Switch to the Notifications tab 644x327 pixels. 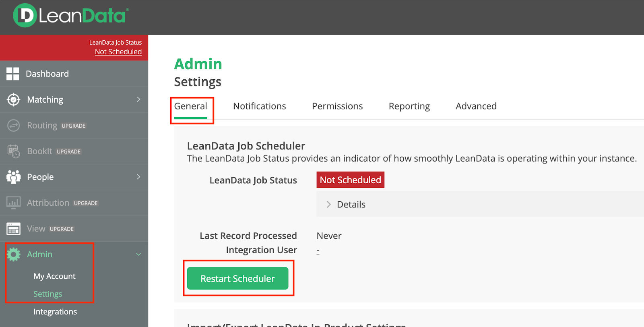tap(259, 106)
